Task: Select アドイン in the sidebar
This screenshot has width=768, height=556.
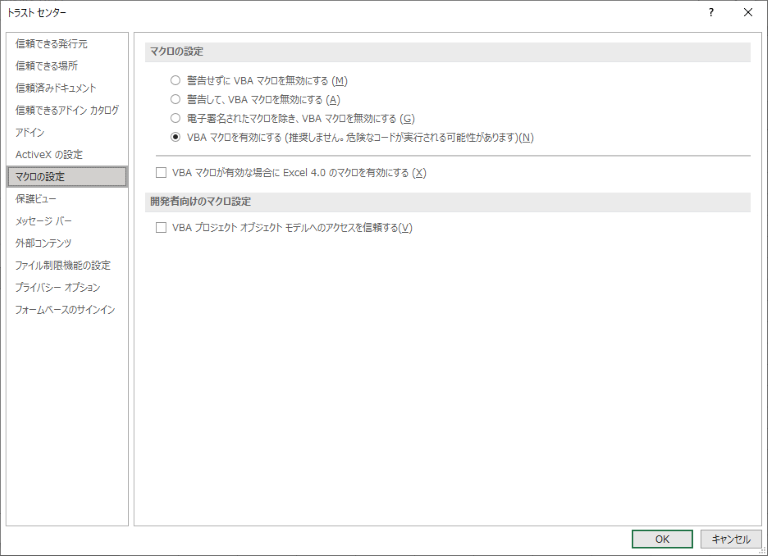Action: (30, 132)
